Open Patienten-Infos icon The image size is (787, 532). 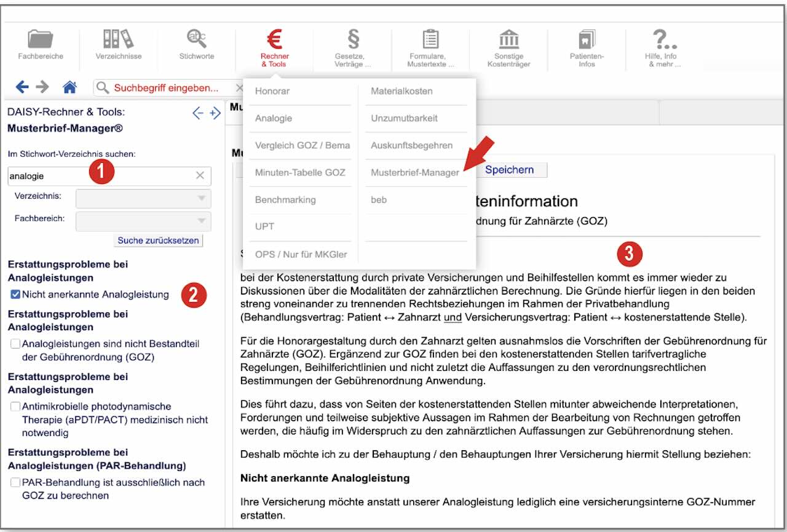click(x=587, y=40)
